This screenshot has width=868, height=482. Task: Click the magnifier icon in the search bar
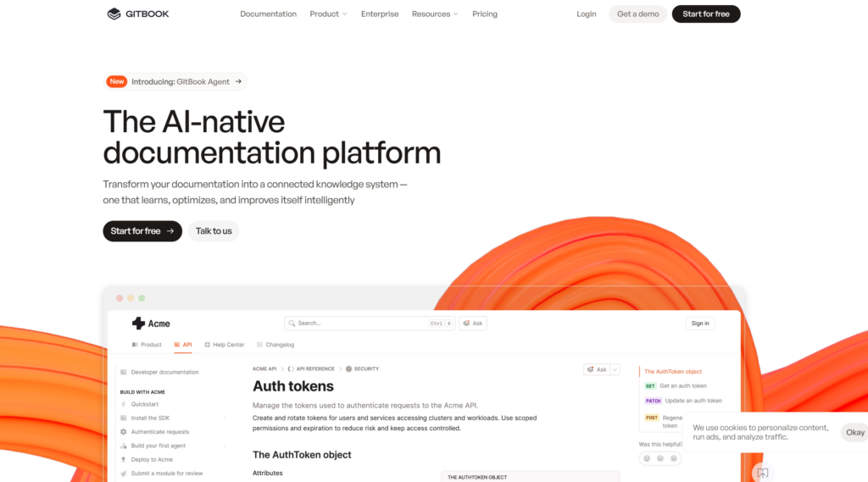(x=292, y=324)
